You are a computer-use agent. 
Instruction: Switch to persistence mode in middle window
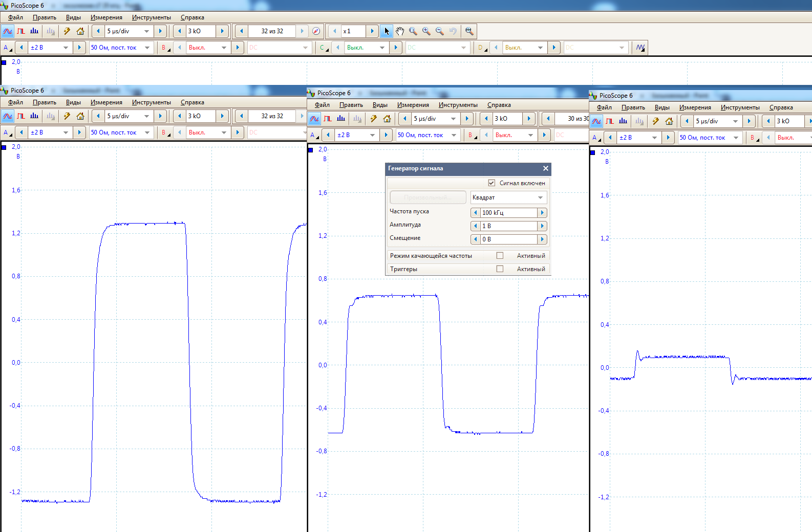(x=328, y=119)
